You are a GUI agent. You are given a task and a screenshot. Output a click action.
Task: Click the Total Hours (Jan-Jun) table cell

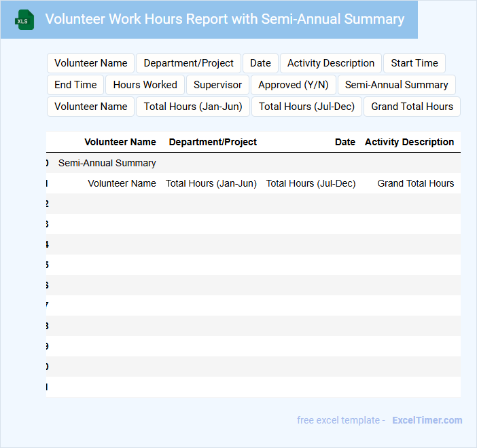(211, 183)
